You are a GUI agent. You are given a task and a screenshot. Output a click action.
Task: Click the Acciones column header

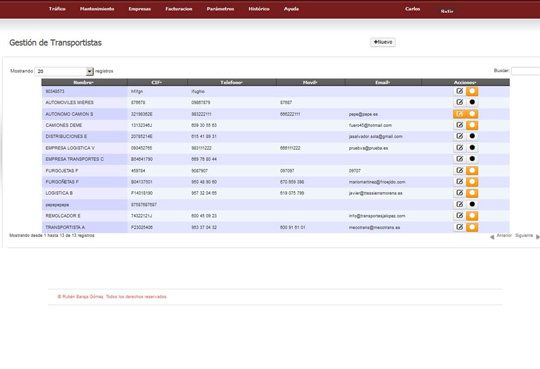pos(465,82)
